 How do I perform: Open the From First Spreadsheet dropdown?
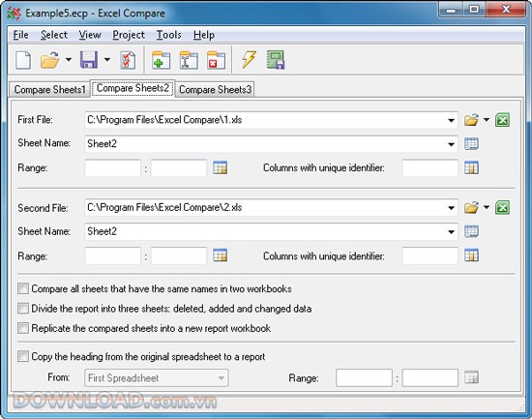pos(157,378)
